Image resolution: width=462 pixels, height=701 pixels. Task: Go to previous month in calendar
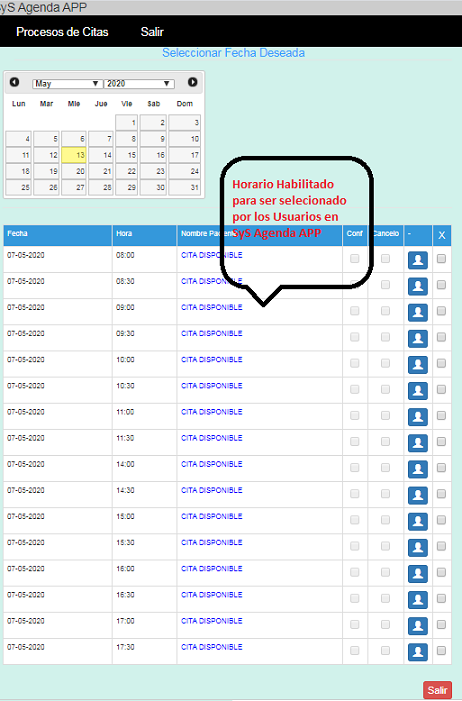pos(14,82)
